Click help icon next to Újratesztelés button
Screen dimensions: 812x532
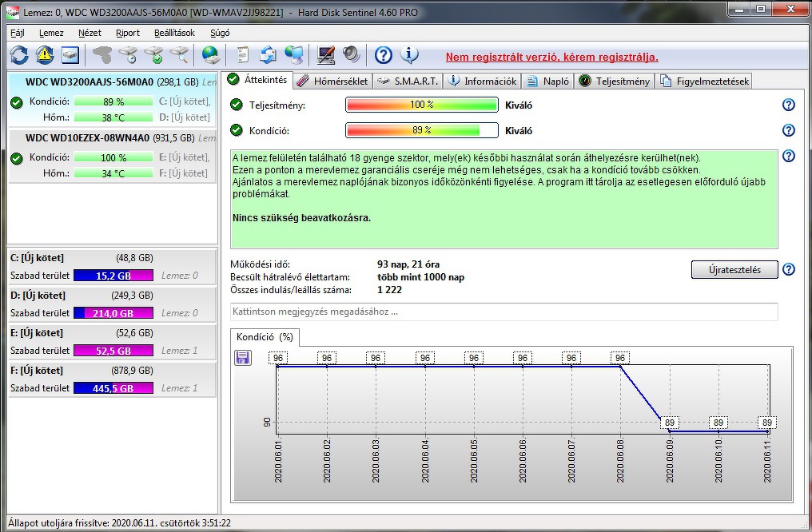pos(788,269)
